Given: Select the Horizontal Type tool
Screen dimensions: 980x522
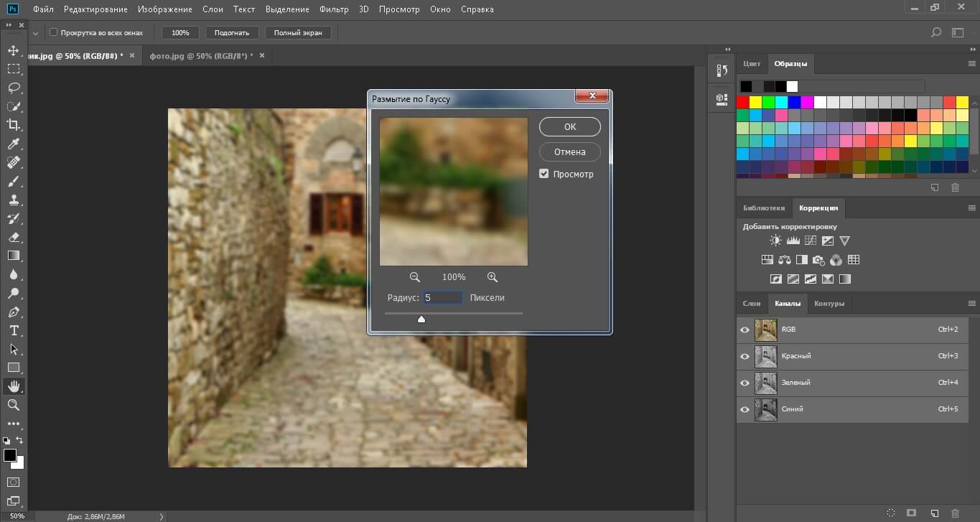Looking at the screenshot, I should [13, 330].
